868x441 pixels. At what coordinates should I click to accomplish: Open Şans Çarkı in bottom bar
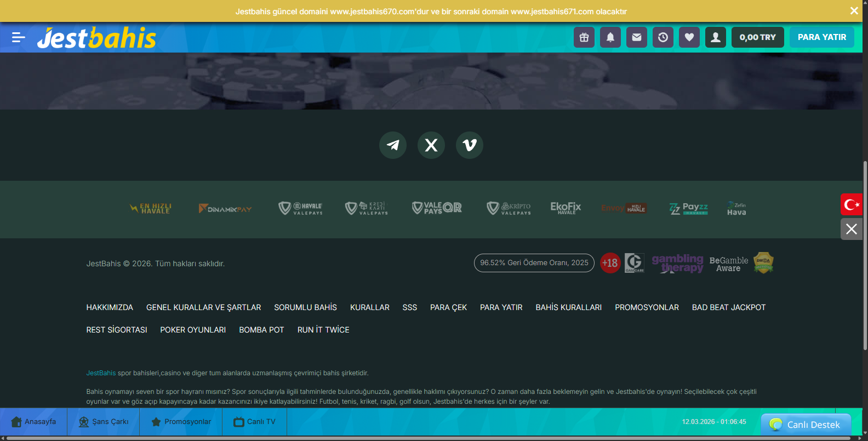point(104,422)
